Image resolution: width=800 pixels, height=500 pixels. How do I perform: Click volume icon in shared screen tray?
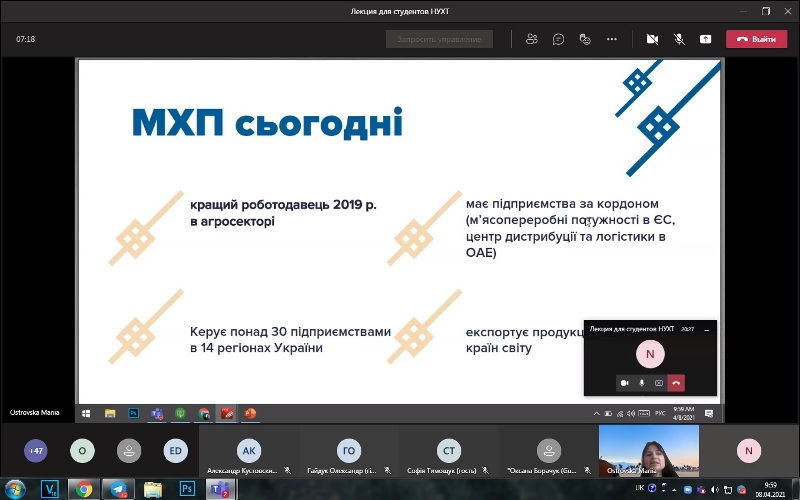[631, 413]
